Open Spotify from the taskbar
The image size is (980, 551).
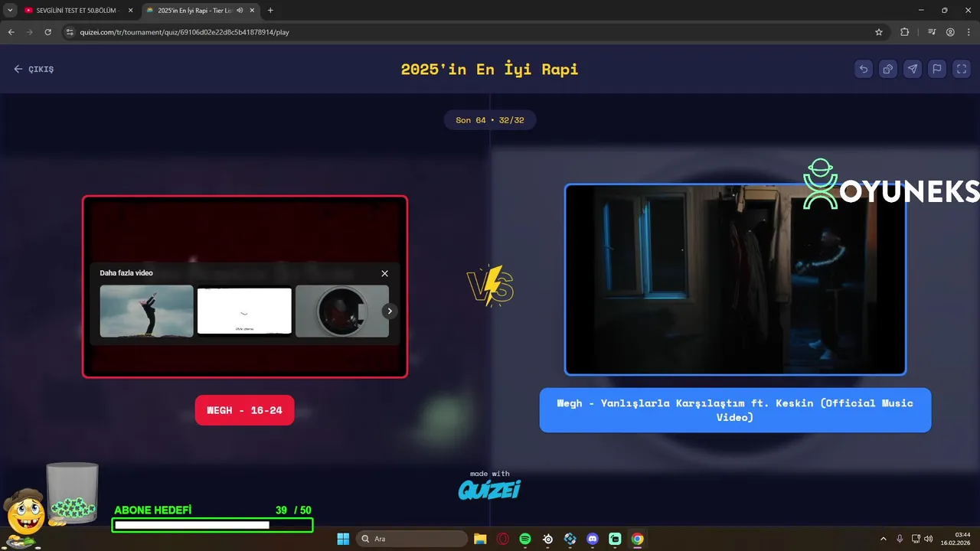(x=525, y=539)
